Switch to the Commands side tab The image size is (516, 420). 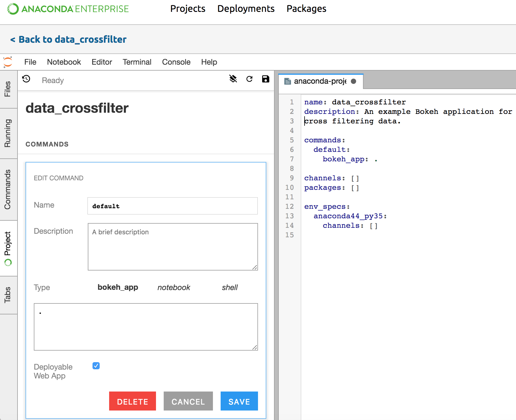(x=8, y=190)
